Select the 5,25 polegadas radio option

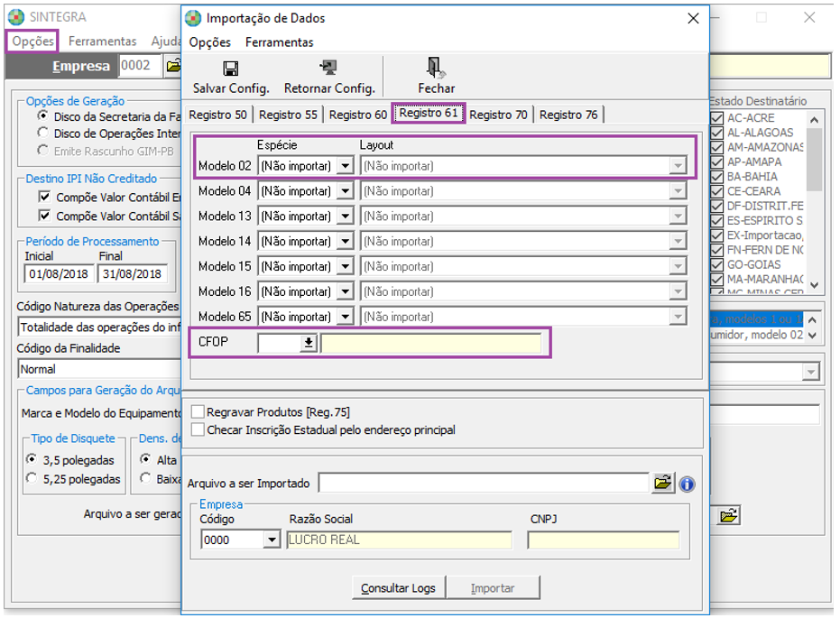32,479
